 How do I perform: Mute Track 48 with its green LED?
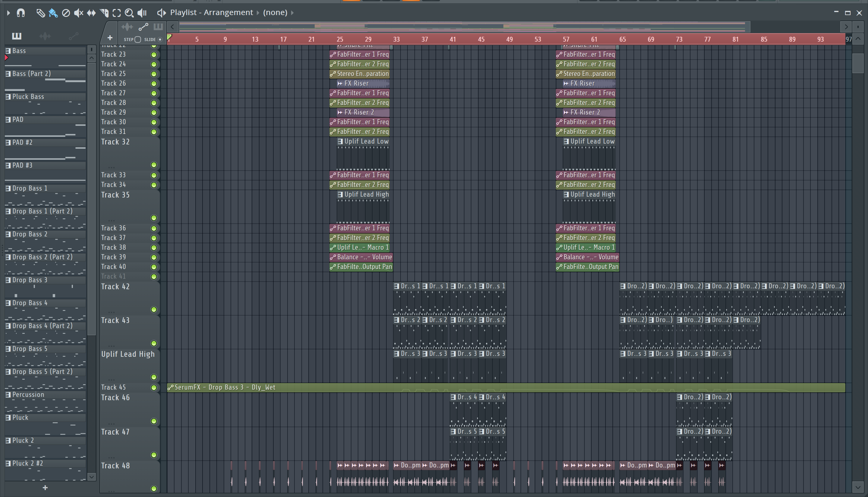tap(154, 489)
